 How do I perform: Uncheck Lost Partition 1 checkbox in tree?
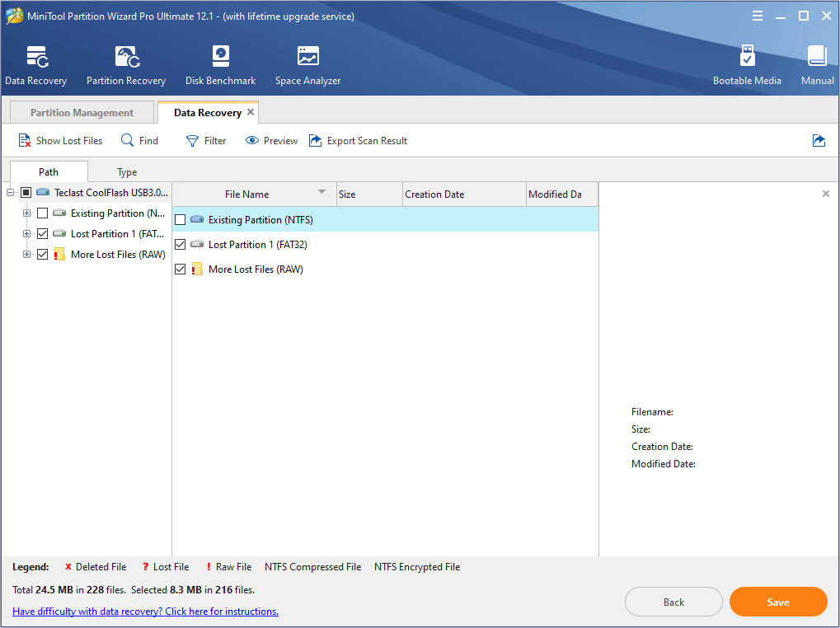[42, 233]
